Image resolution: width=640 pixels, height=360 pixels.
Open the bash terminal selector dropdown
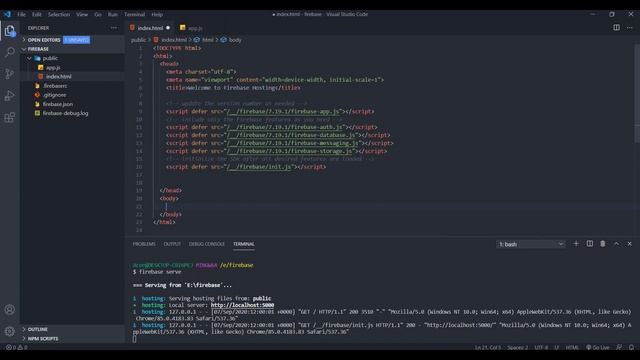(531, 244)
